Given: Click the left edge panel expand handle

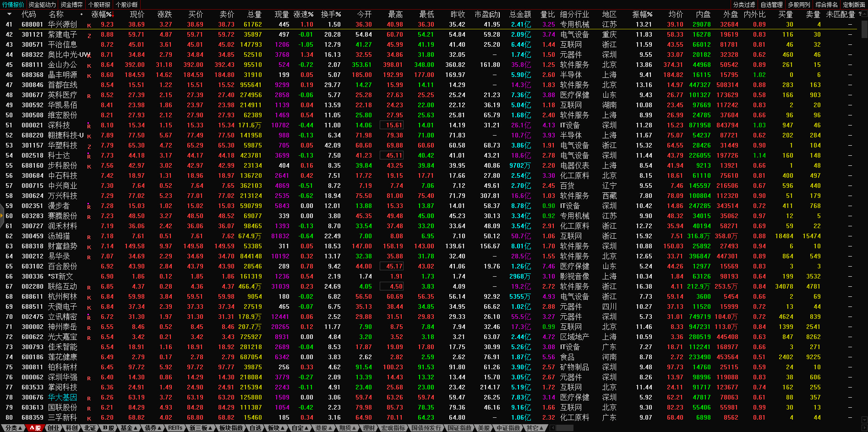Looking at the screenshot, I should click(2, 215).
